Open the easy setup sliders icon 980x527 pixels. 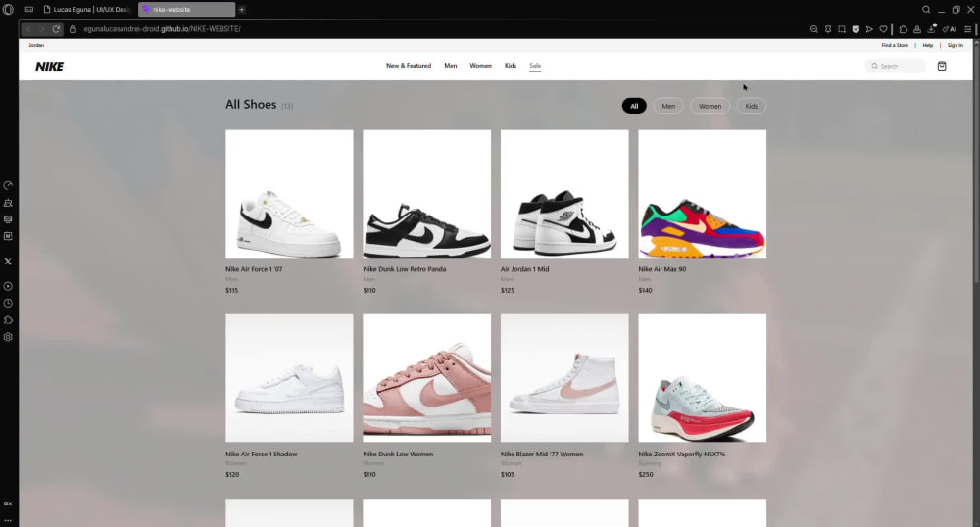point(967,29)
